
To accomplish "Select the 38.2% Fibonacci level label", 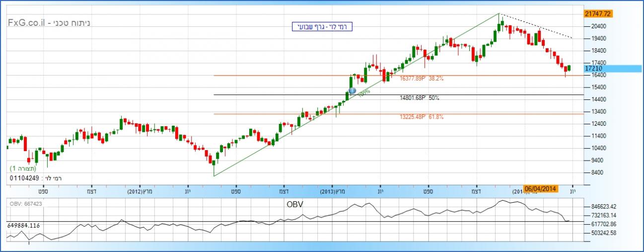I will (x=422, y=79).
